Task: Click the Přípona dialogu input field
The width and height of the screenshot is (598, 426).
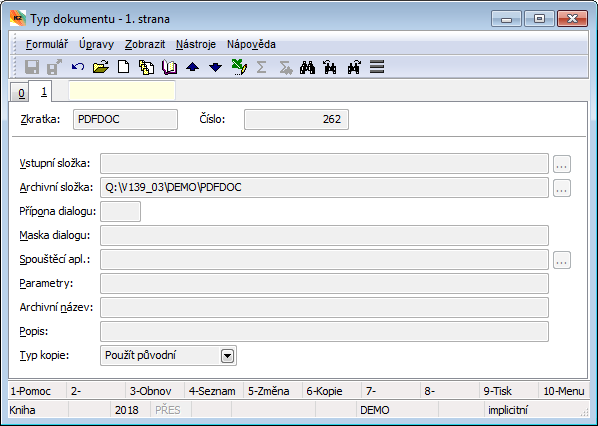Action: [x=121, y=211]
